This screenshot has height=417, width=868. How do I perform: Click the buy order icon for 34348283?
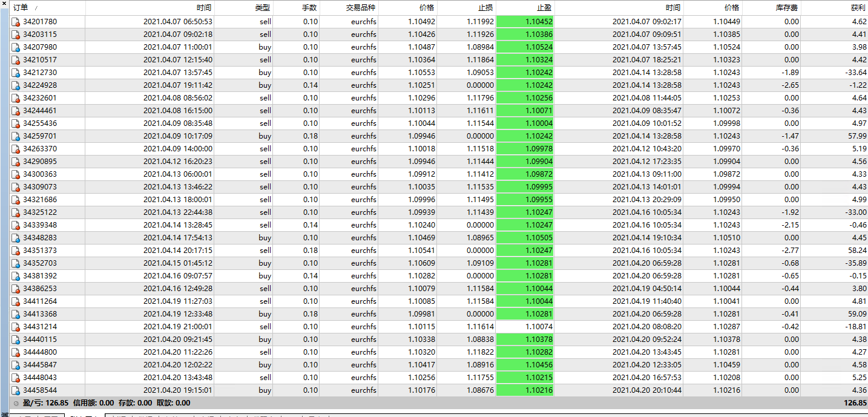click(x=16, y=238)
